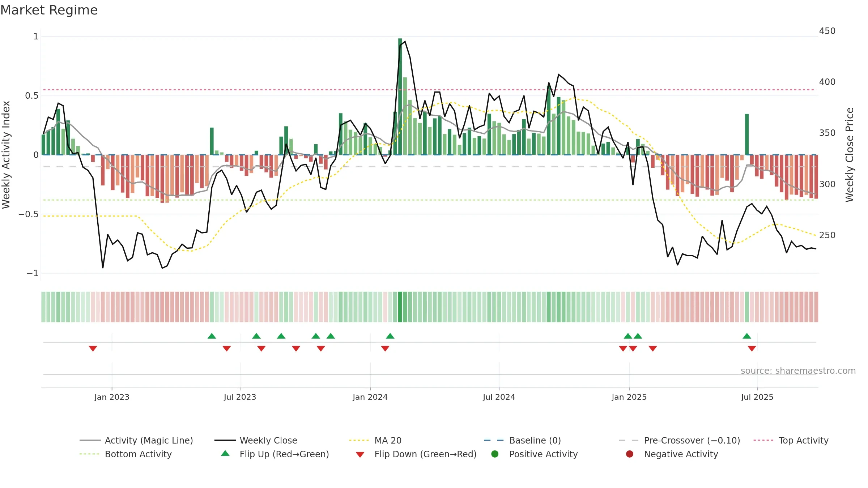Viewport: 868px width, 488px height.
Task: Toggle the MA 20 legend entry
Action: (x=375, y=440)
